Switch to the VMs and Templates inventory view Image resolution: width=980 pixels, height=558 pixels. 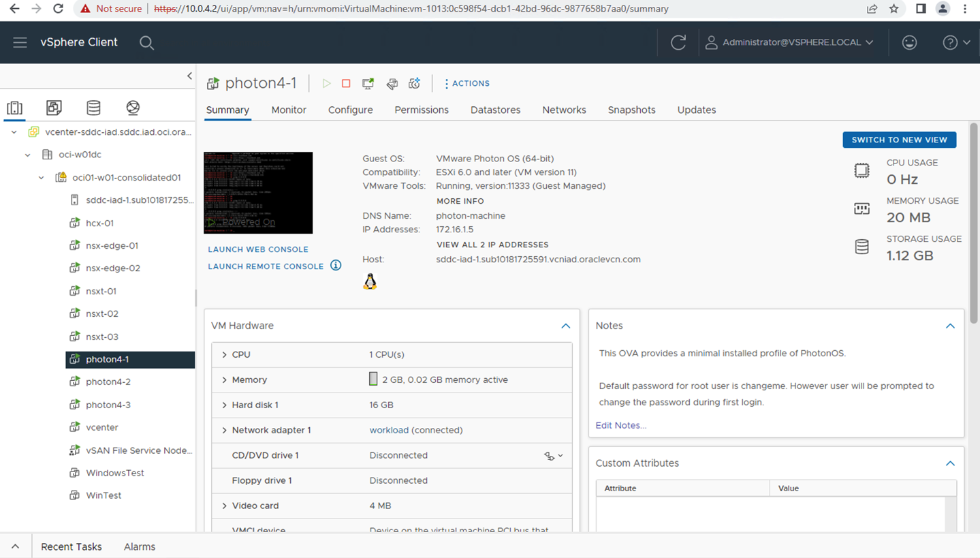(x=53, y=107)
